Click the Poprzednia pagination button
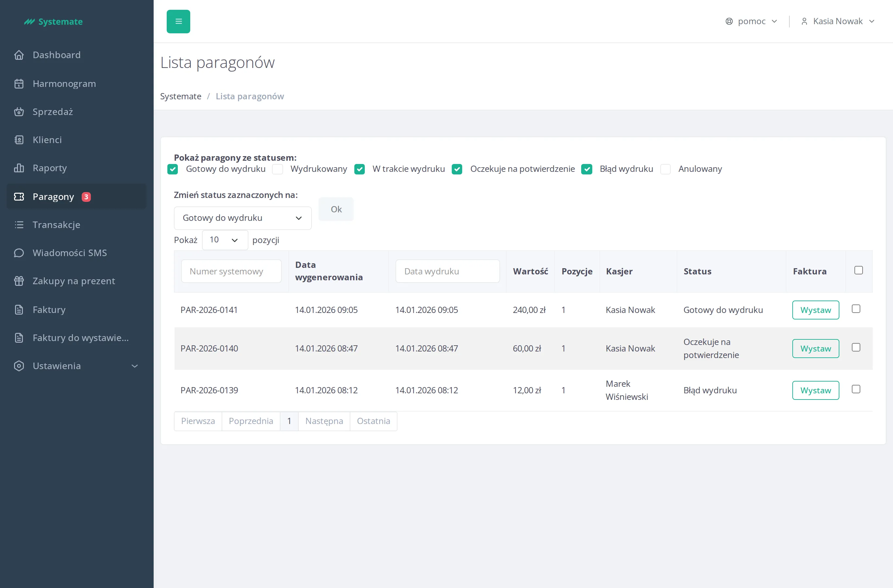The image size is (893, 588). tap(251, 421)
